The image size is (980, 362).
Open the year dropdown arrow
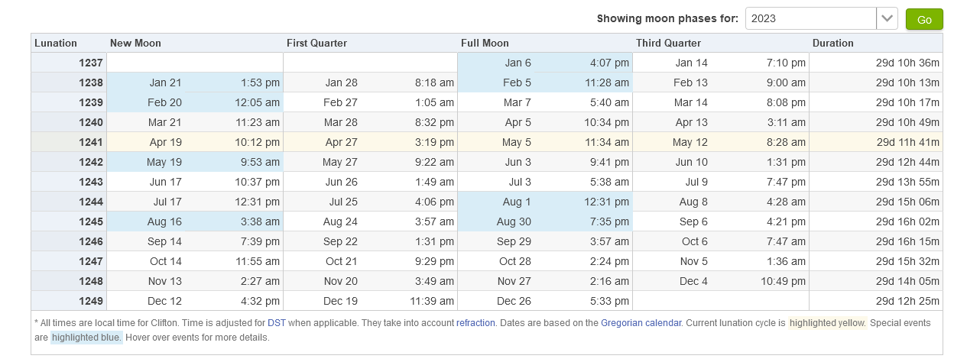tap(887, 18)
